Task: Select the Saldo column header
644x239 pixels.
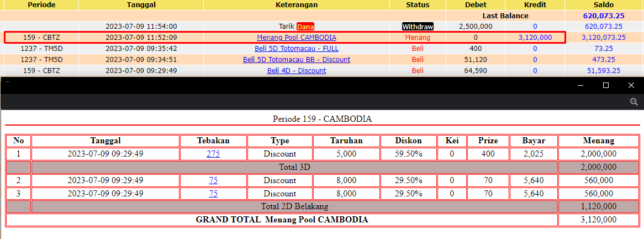Action: [604, 5]
